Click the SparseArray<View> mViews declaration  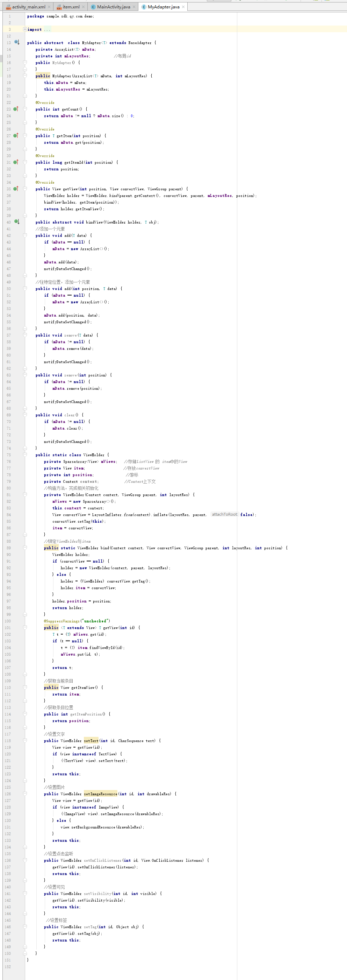click(81, 461)
